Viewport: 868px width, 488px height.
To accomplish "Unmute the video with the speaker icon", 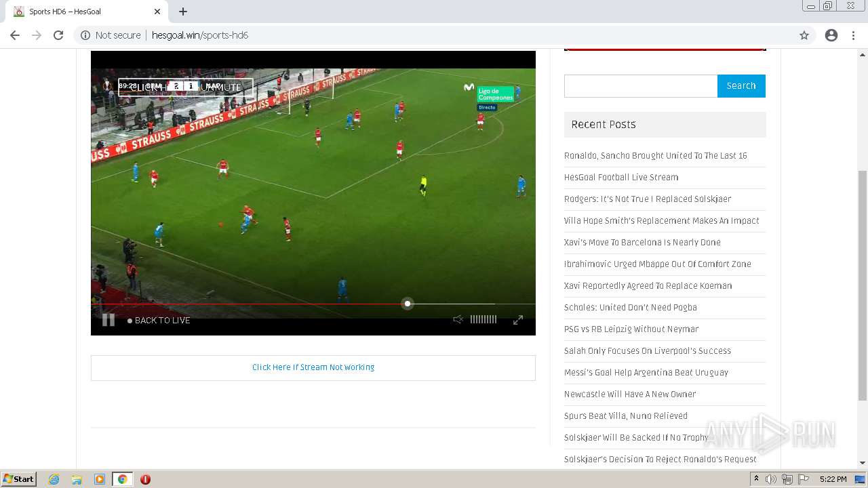I will (x=458, y=319).
